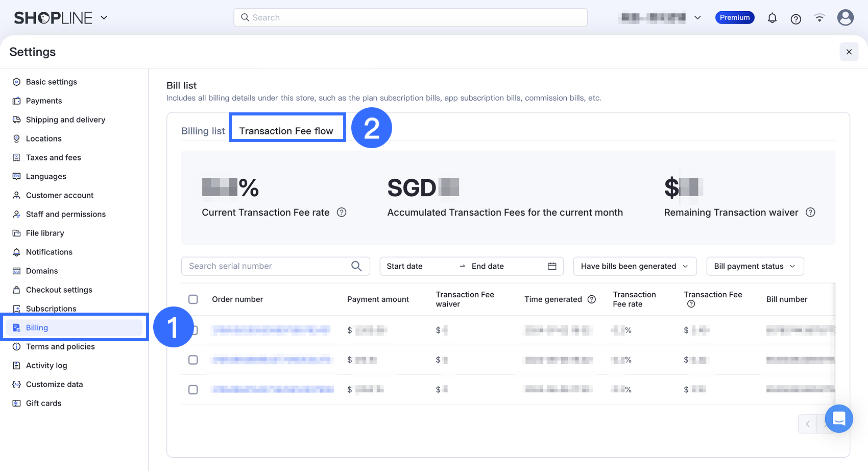Screen dimensions: 868x471
Task: Open the Notifications bell in the top bar
Action: (772, 17)
